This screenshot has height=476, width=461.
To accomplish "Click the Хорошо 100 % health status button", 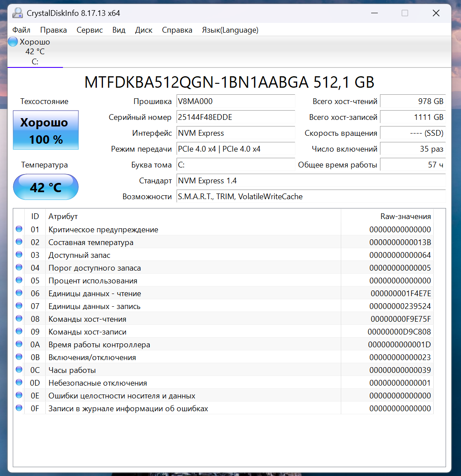I will coord(46,130).
